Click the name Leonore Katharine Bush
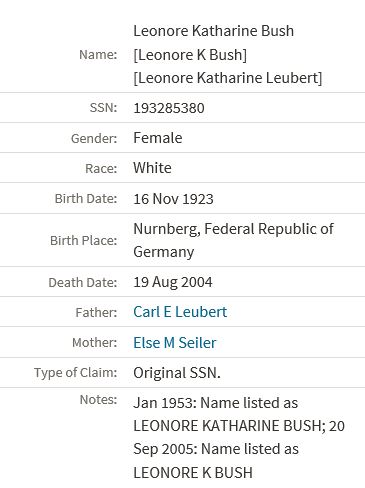 pos(214,31)
